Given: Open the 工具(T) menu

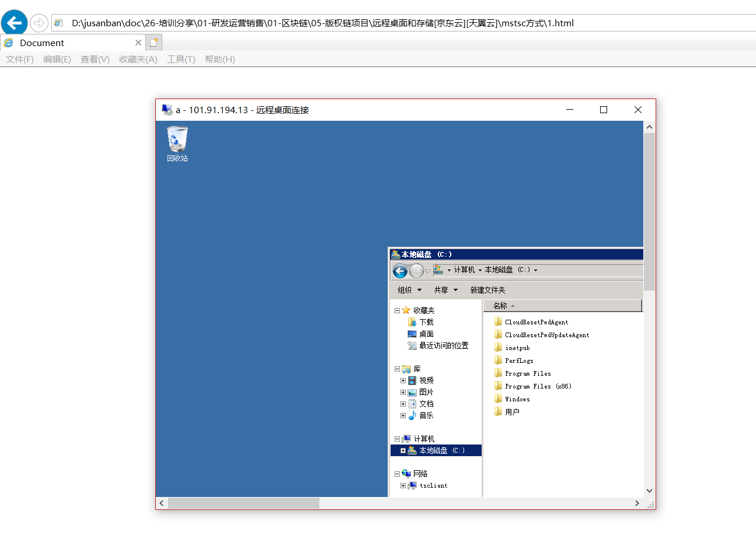Looking at the screenshot, I should [x=181, y=60].
